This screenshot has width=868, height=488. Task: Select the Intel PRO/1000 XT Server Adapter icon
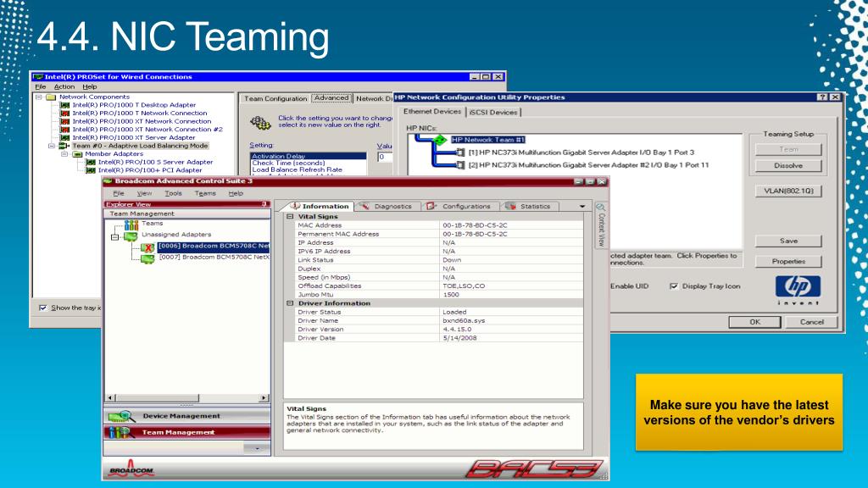point(64,138)
